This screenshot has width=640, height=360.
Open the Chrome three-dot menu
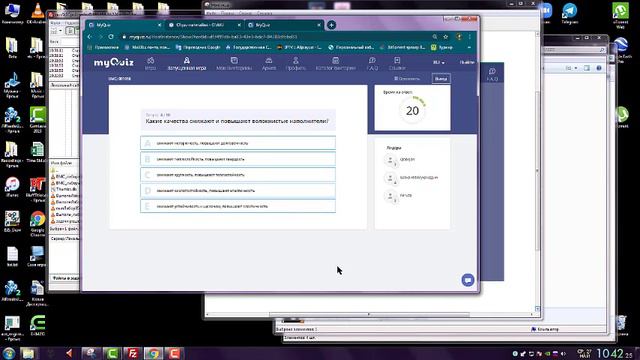tap(470, 37)
